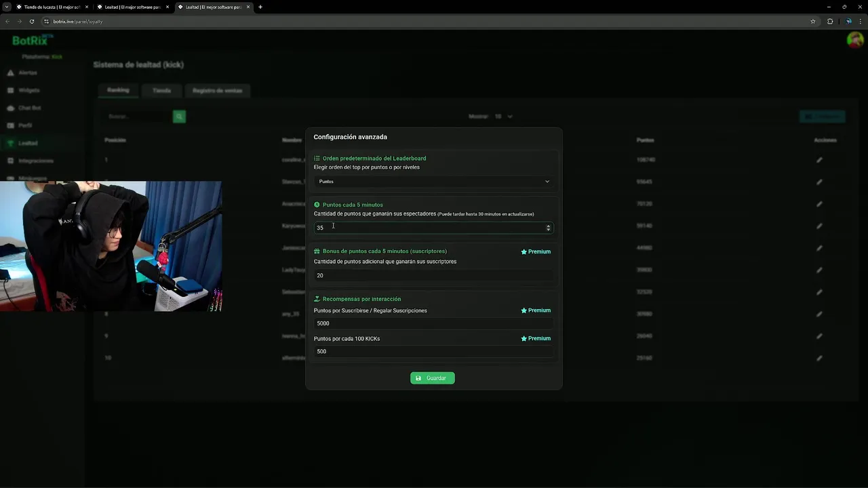Open the Chrome menu with the three dots
Image resolution: width=868 pixels, height=488 pixels.
click(861, 21)
